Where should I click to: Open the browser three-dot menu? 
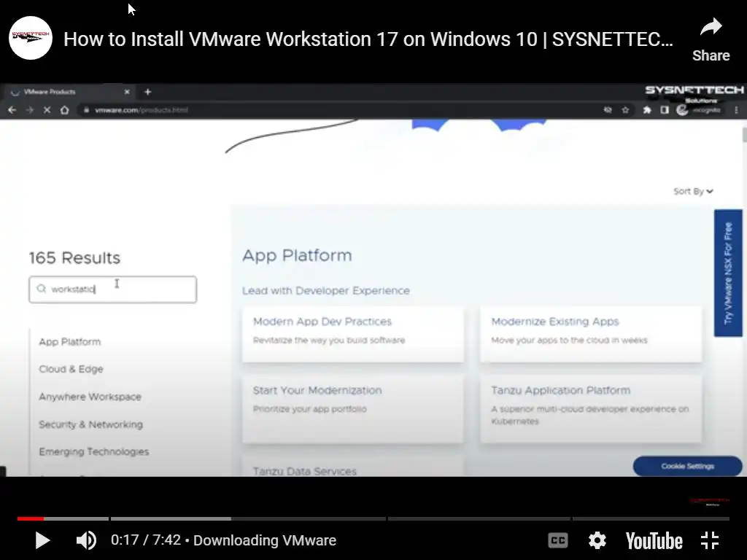pyautogui.click(x=737, y=110)
